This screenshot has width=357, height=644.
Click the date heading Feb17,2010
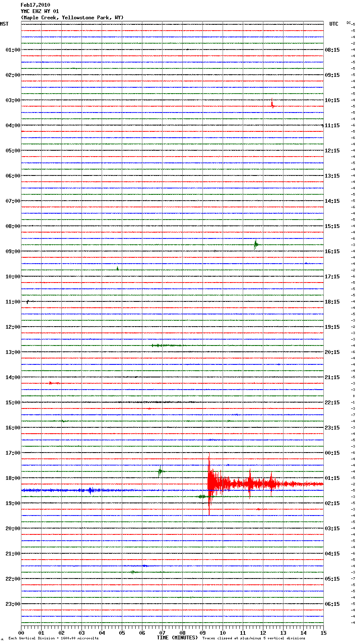point(35,5)
